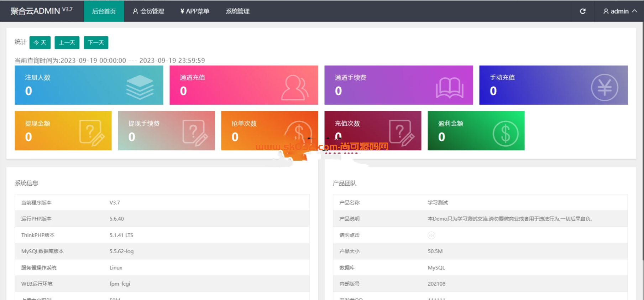Click the 聚合云ADMIN logo title
This screenshot has height=300, width=644.
41,11
